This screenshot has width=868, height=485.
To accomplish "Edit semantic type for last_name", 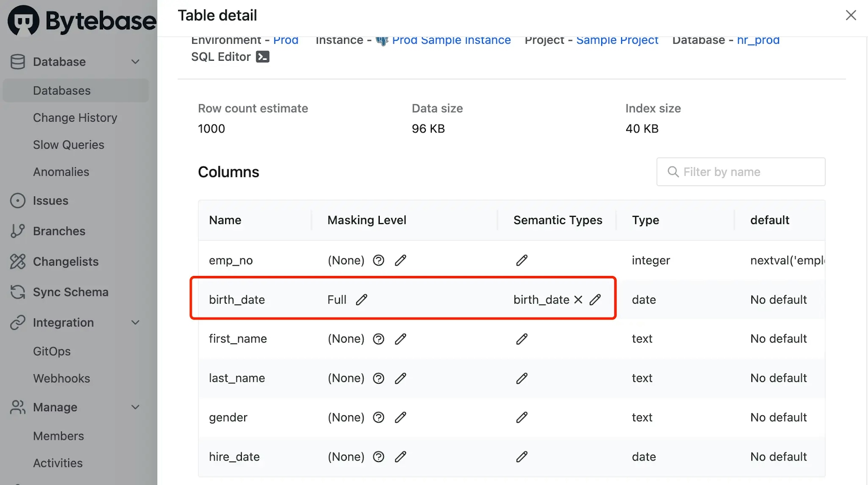I will pyautogui.click(x=522, y=378).
